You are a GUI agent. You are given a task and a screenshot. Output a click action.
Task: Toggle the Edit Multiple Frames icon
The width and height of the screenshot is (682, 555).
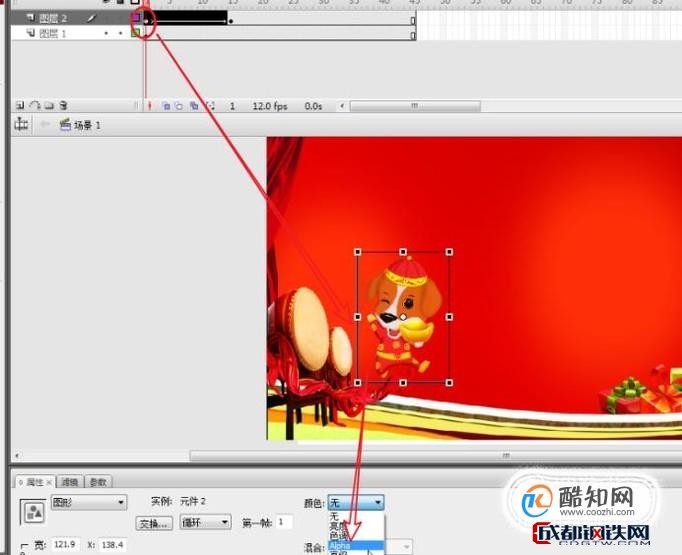pyautogui.click(x=194, y=106)
